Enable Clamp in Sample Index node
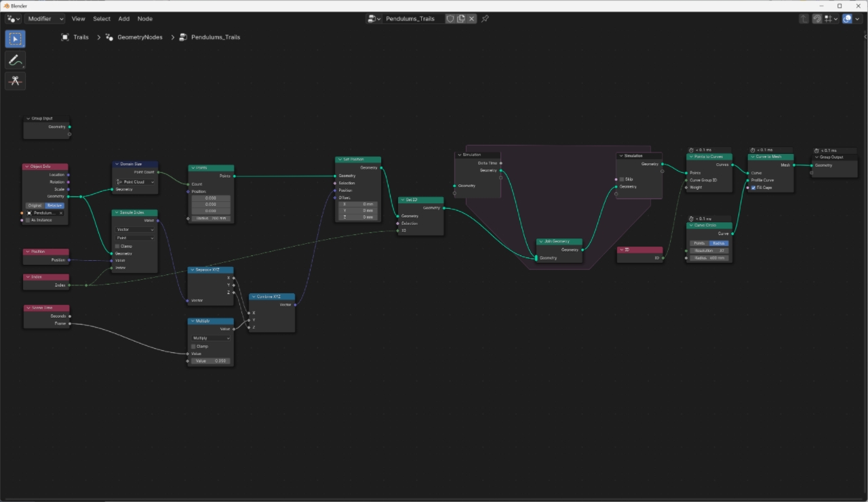This screenshot has height=502, width=868. [117, 246]
